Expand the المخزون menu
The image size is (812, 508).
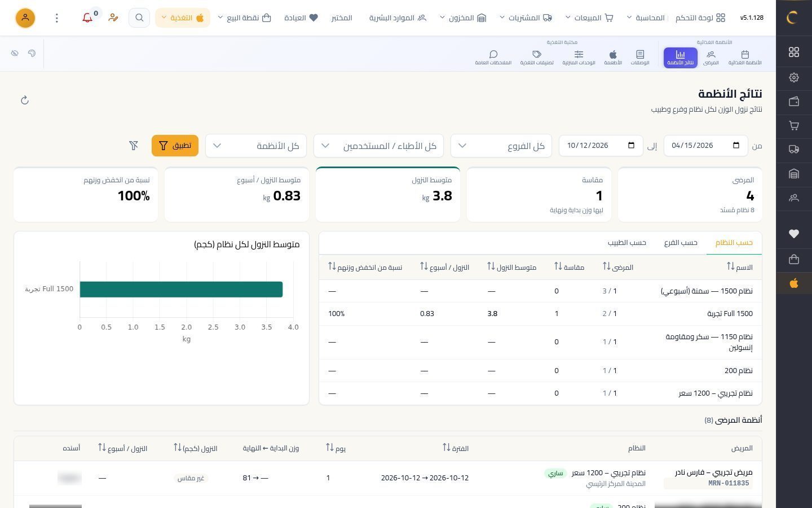point(462,18)
